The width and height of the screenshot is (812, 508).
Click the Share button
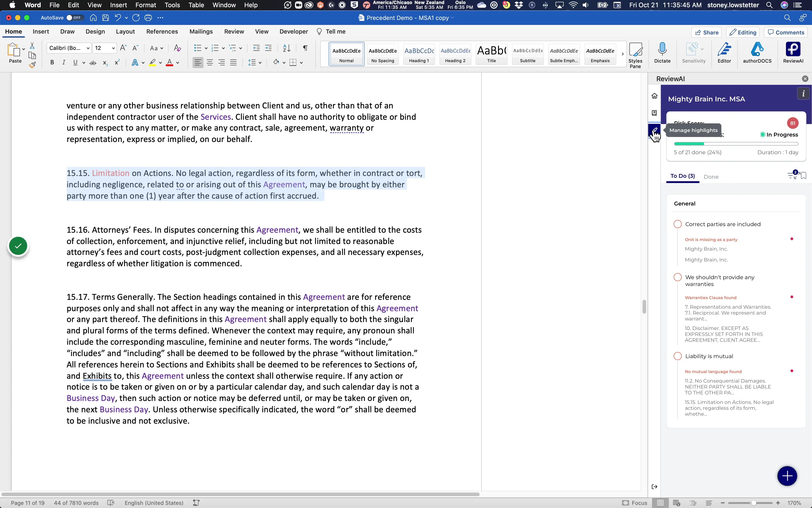click(x=706, y=32)
